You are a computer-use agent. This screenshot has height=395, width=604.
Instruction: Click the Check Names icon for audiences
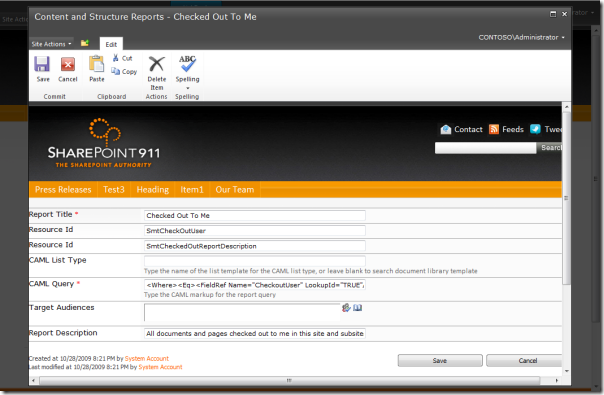pos(346,308)
